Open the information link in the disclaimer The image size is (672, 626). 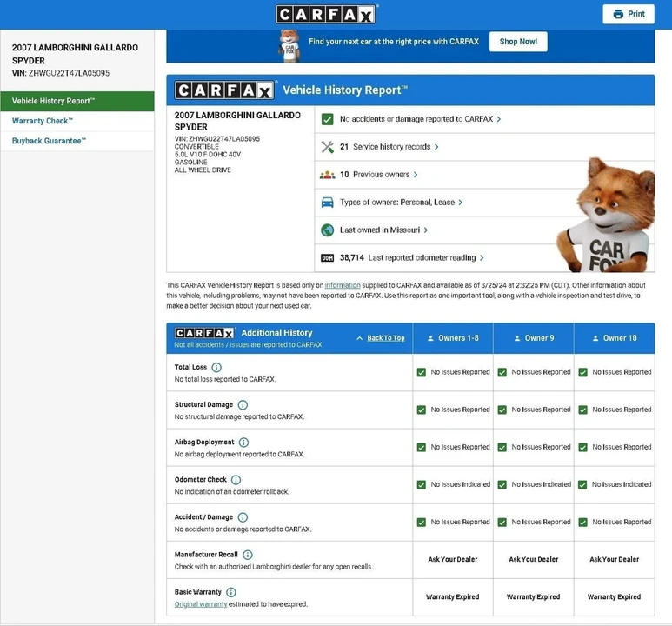[343, 285]
